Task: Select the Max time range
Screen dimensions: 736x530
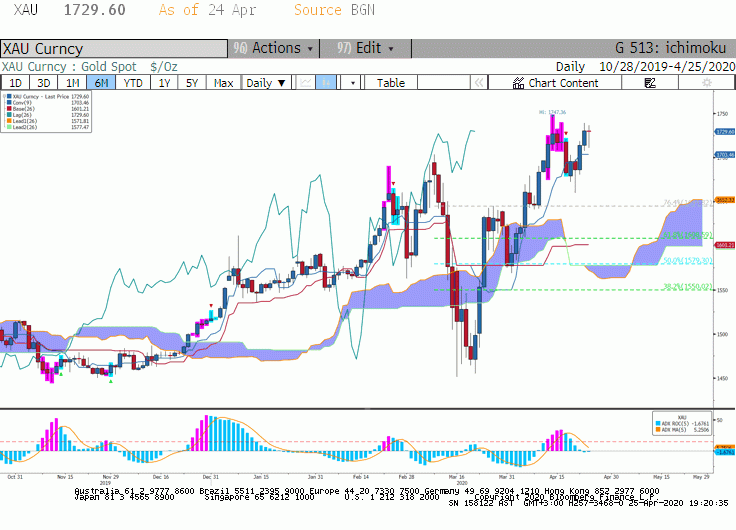Action: (x=223, y=83)
